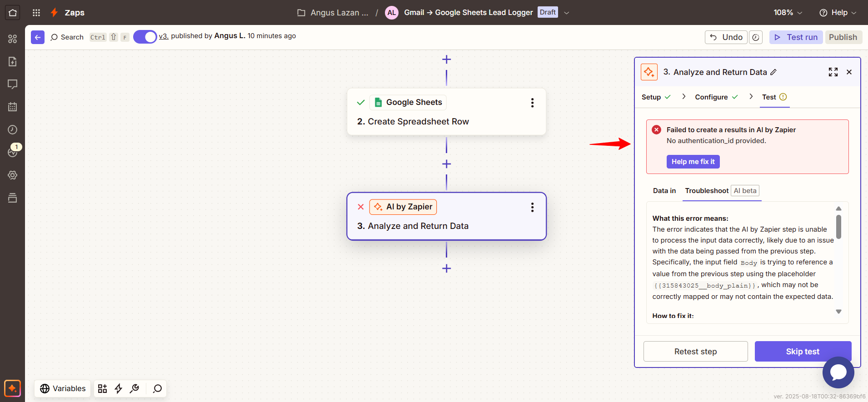This screenshot has width=868, height=402.
Task: Click the Undo button
Action: [726, 37]
